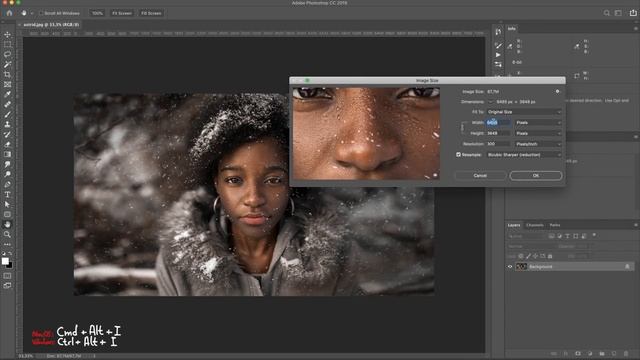Select the Path Selection tool
Viewport: 640px width, 360px height.
click(x=7, y=204)
